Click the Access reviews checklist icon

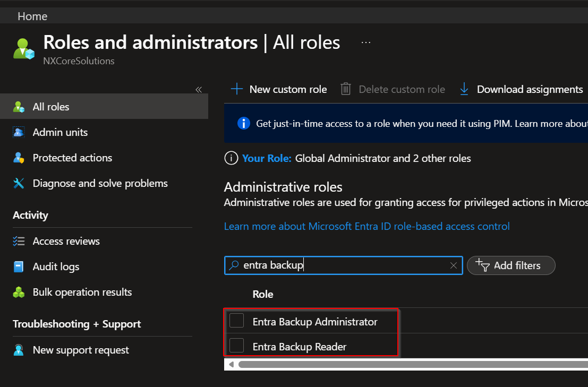[x=19, y=241]
